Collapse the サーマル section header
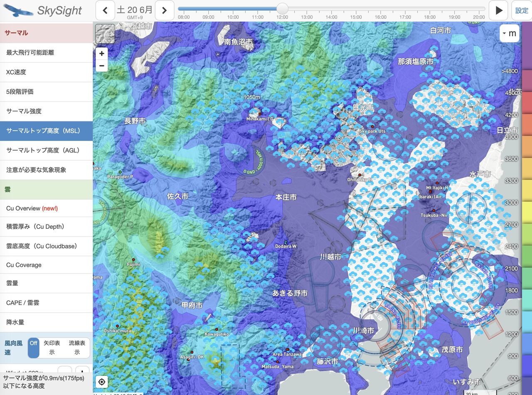532x395 pixels. click(46, 33)
